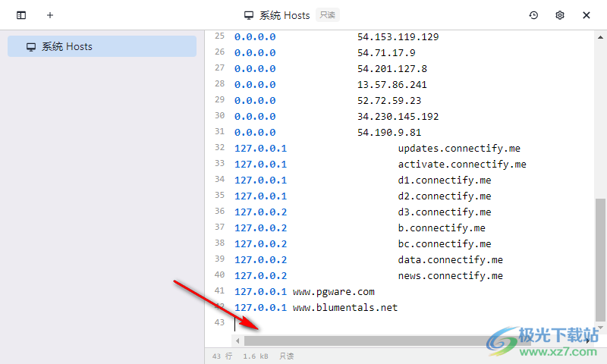Click the horizontal scrollbar thumb
The image size is (607, 364).
point(387,340)
